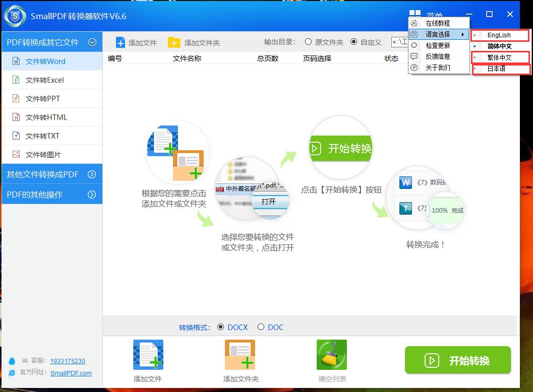Click the Excel icon beside 文件转Excel
533x392 pixels.
pos(16,80)
